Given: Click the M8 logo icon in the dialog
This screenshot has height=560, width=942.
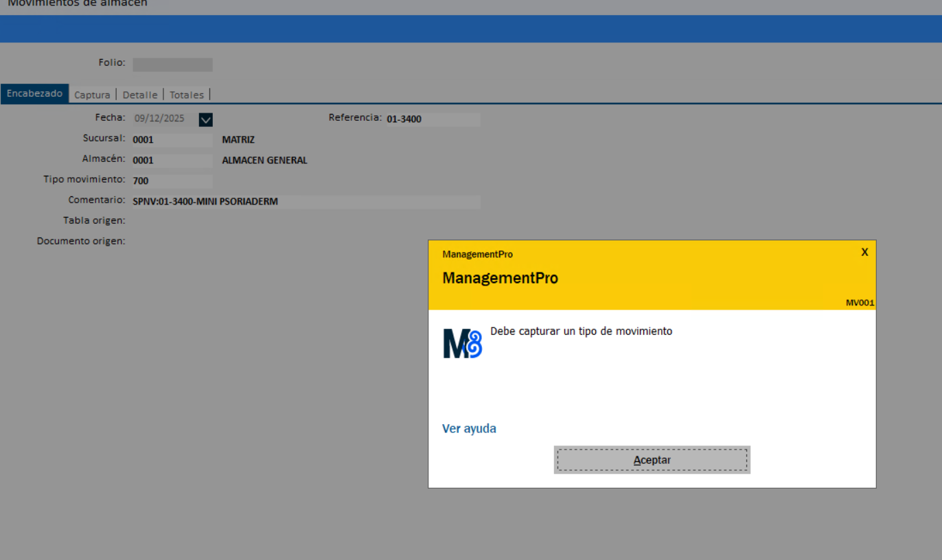Looking at the screenshot, I should [x=462, y=343].
